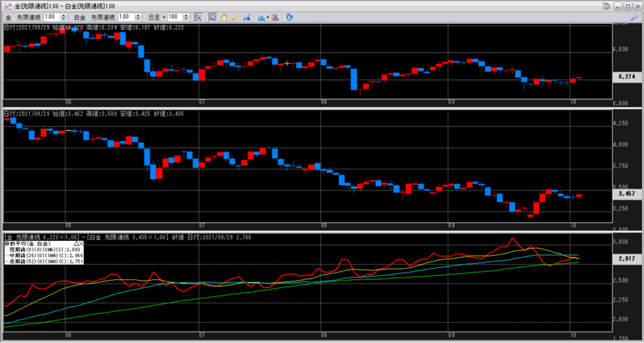The width and height of the screenshot is (644, 343).
Task: Activate the hand pan tool
Action: pos(225,16)
